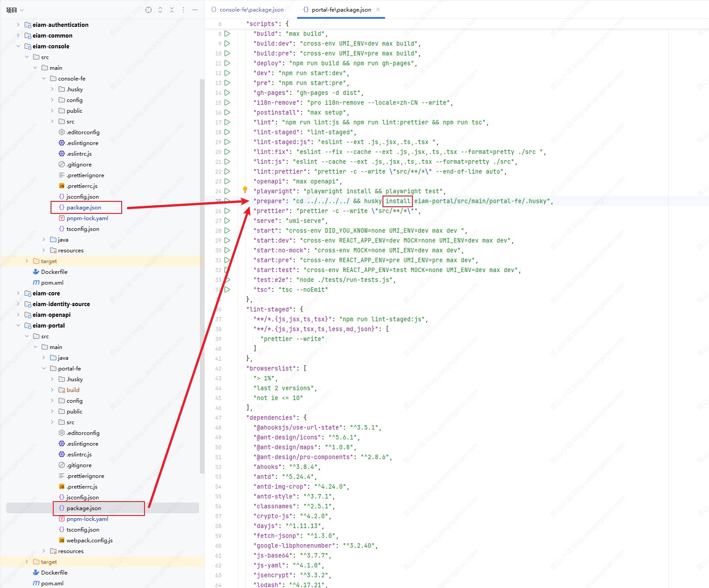Click the "prepare" key in editor
Image resolution: width=709 pixels, height=588 pixels.
[270, 201]
